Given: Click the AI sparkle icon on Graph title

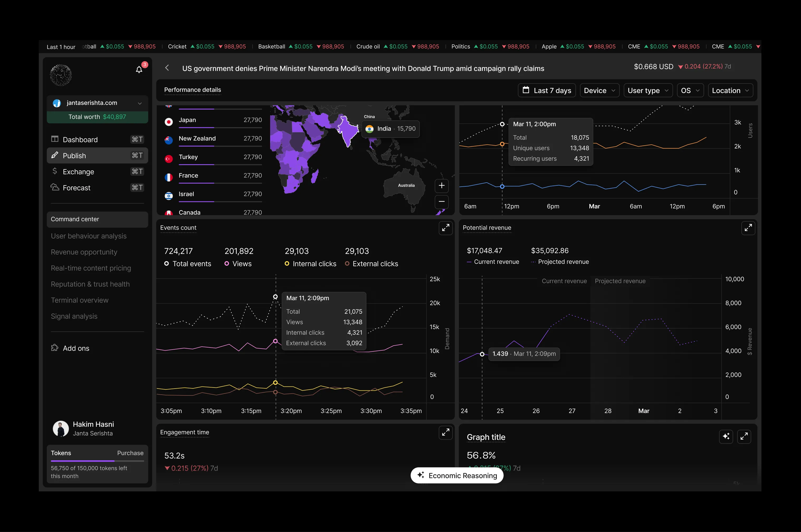Looking at the screenshot, I should pos(726,437).
